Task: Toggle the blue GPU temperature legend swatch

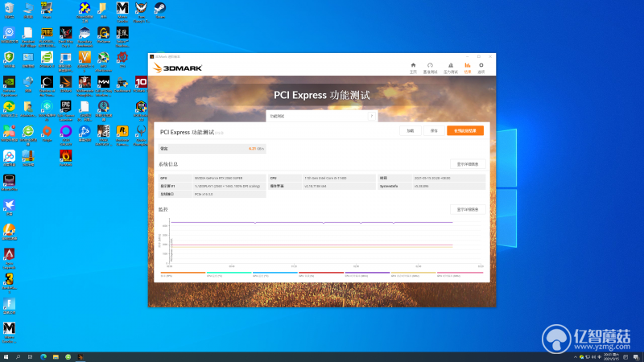Action: (275, 273)
